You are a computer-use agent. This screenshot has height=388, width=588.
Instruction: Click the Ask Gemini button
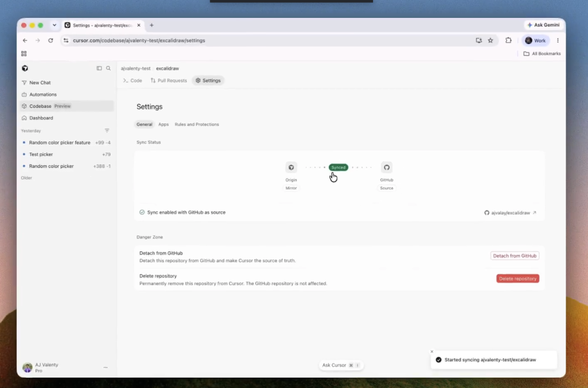(x=543, y=25)
